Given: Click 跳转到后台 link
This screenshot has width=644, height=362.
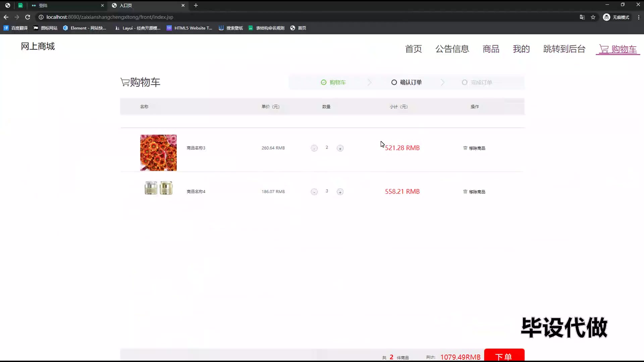Looking at the screenshot, I should (564, 49).
